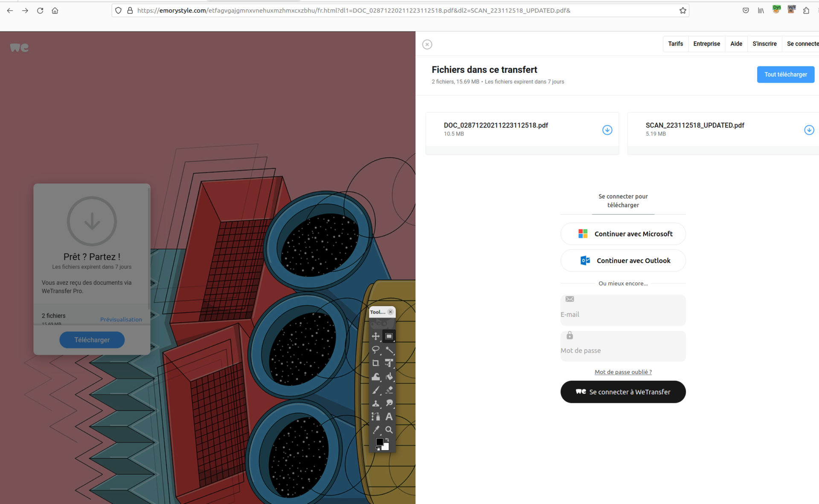Choose the Bucket Fill tool
The image size is (819, 504).
pos(389,377)
